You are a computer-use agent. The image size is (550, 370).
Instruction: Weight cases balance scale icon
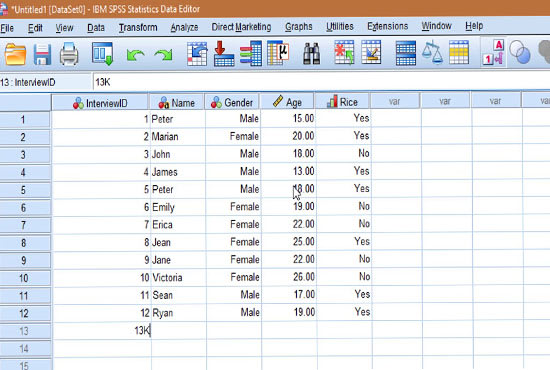[432, 52]
